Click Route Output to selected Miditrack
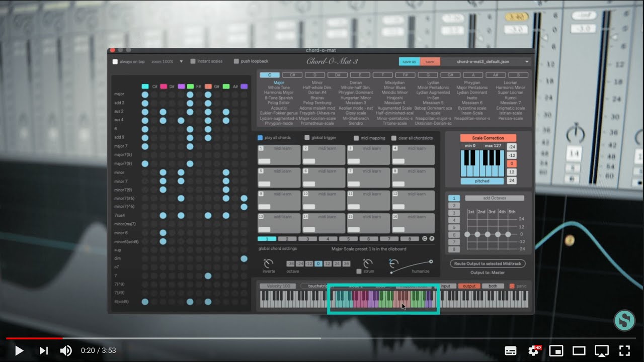644x362 pixels. tap(488, 263)
